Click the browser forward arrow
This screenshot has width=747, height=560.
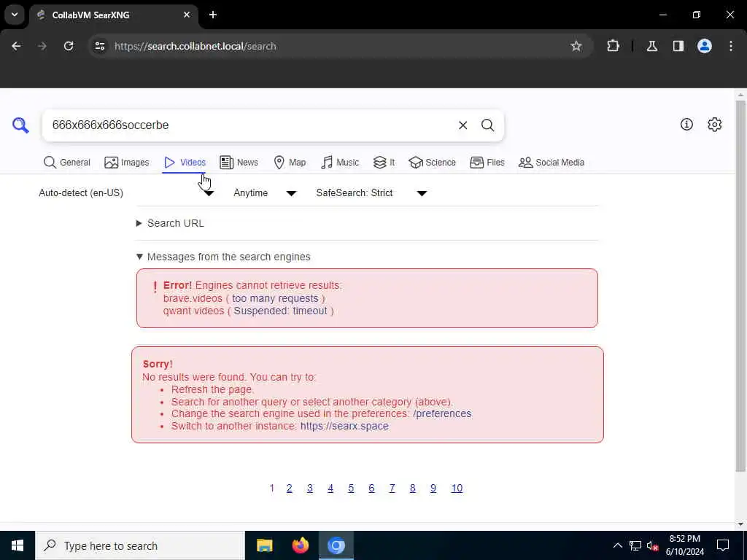pyautogui.click(x=42, y=46)
